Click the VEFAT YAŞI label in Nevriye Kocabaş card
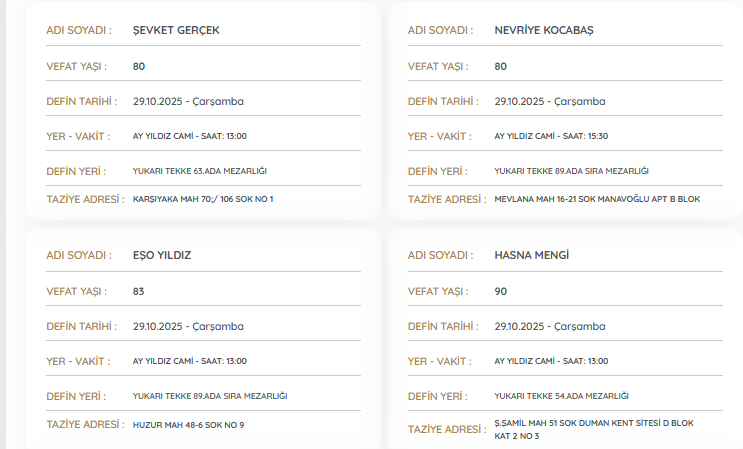Screen dimensions: 743x449 [x=439, y=66]
